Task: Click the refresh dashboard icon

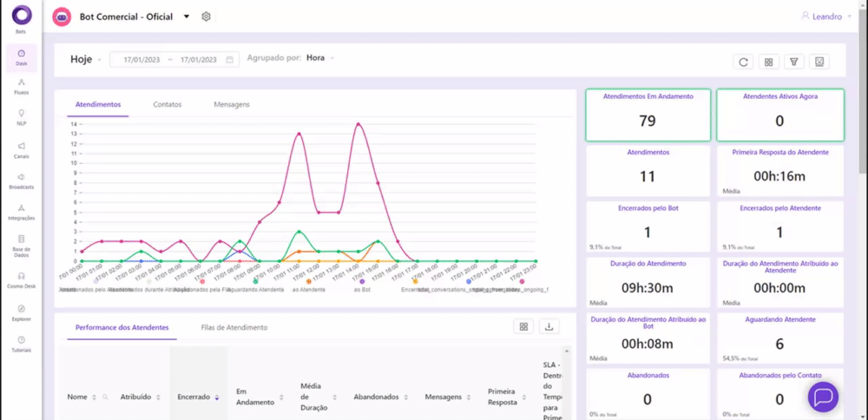Action: [743, 62]
